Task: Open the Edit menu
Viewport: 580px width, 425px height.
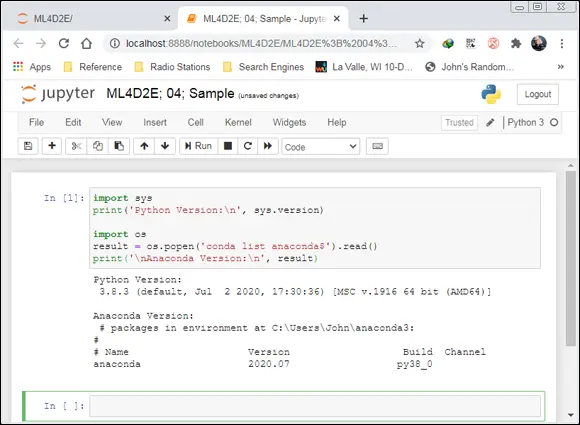Action: (x=73, y=122)
